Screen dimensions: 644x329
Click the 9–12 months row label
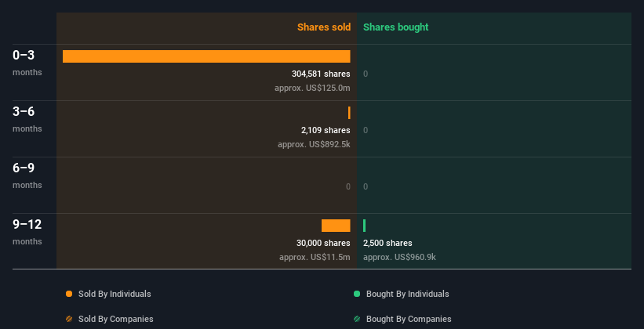tap(27, 232)
